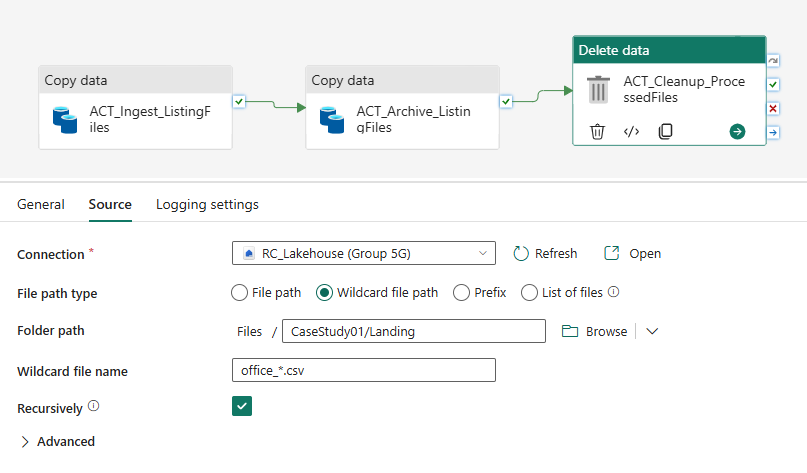Click green arrow on Delete data activity
Viewport: 807px width, 473px height.
coord(737,131)
